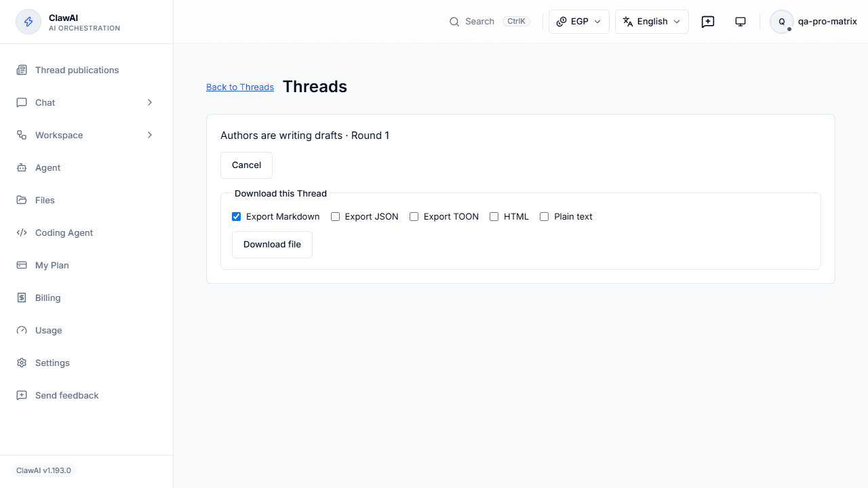Expand the Chat submenu chevron

point(150,102)
